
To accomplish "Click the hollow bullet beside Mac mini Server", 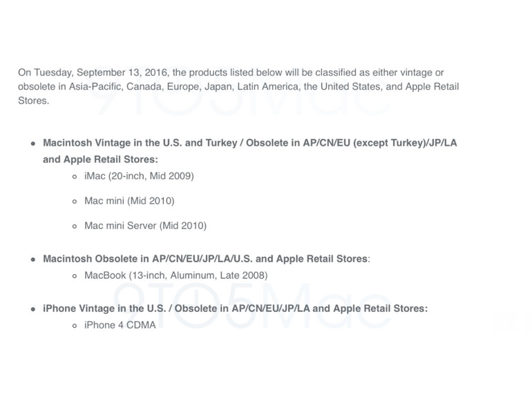I will [x=75, y=226].
